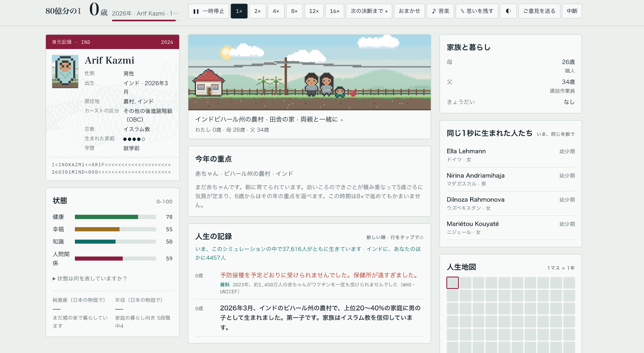Tap the 2026年3月 birth record row
The image size is (644, 353).
(x=310, y=318)
